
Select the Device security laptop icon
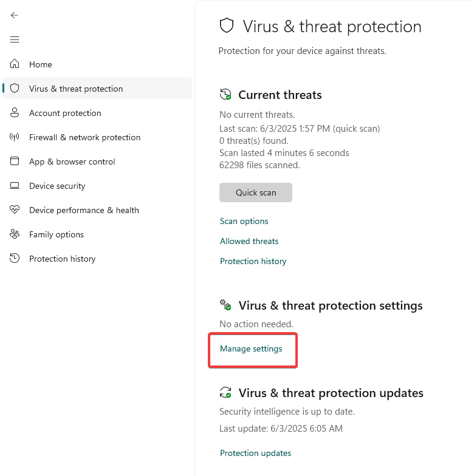pyautogui.click(x=15, y=186)
